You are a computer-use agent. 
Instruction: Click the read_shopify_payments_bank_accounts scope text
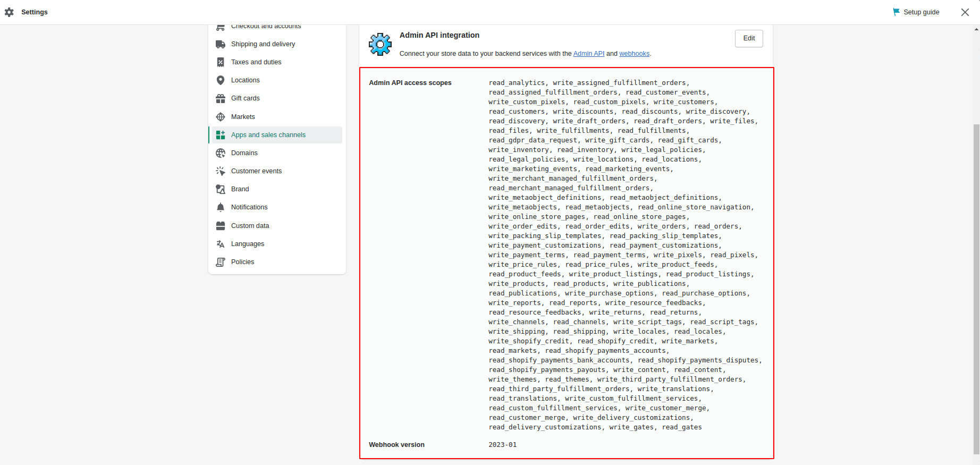click(560, 360)
